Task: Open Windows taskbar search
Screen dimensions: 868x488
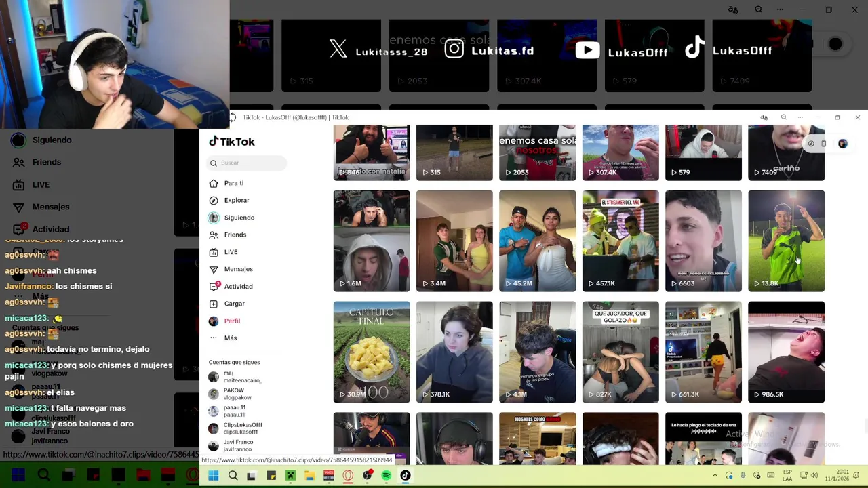Action: (233, 476)
